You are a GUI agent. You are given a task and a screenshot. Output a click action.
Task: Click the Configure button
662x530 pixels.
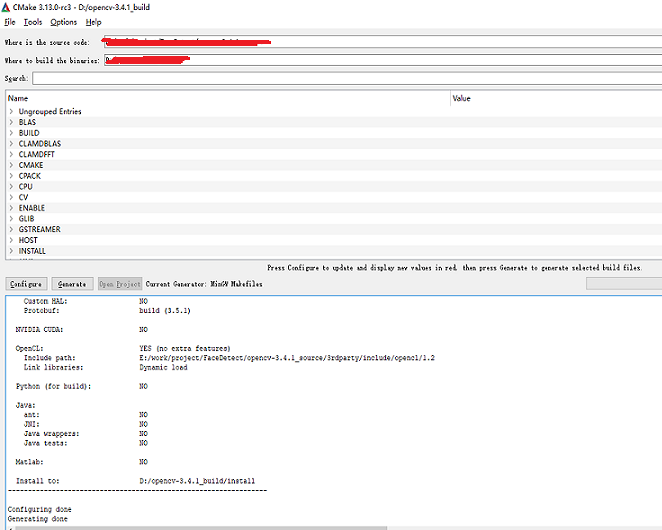pyautogui.click(x=26, y=284)
